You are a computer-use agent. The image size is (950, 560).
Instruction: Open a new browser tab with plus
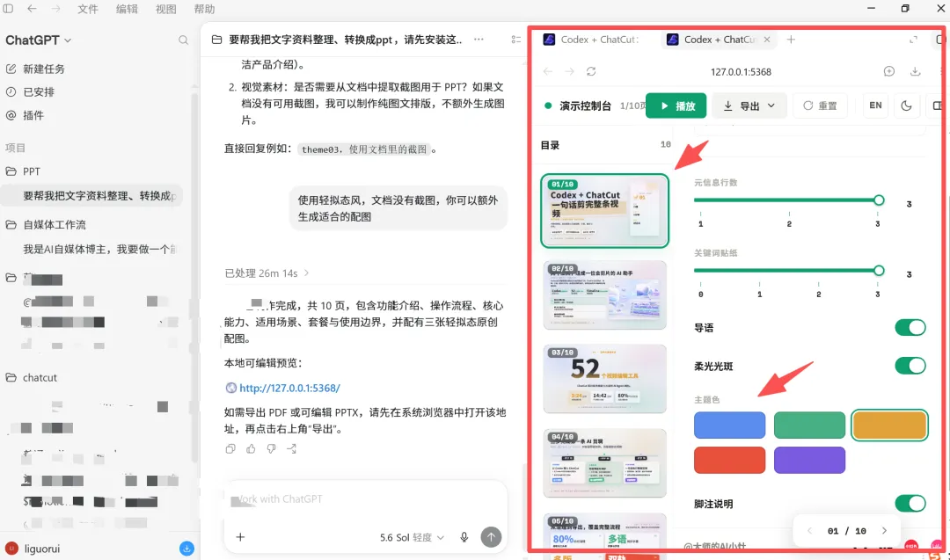791,40
